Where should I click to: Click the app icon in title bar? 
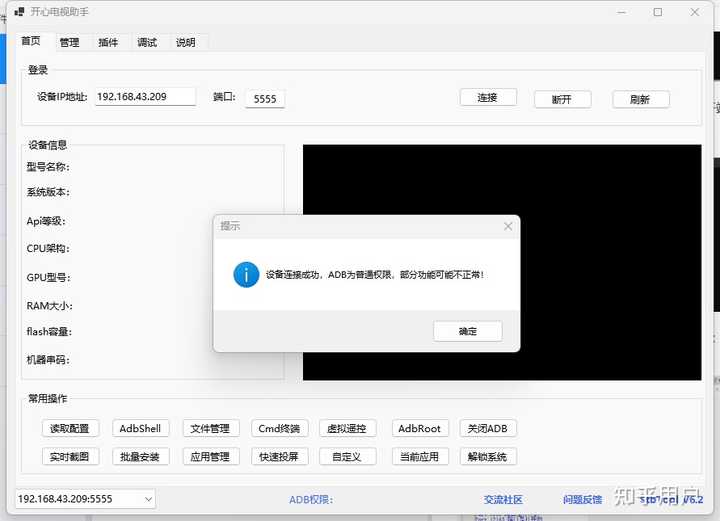click(19, 12)
